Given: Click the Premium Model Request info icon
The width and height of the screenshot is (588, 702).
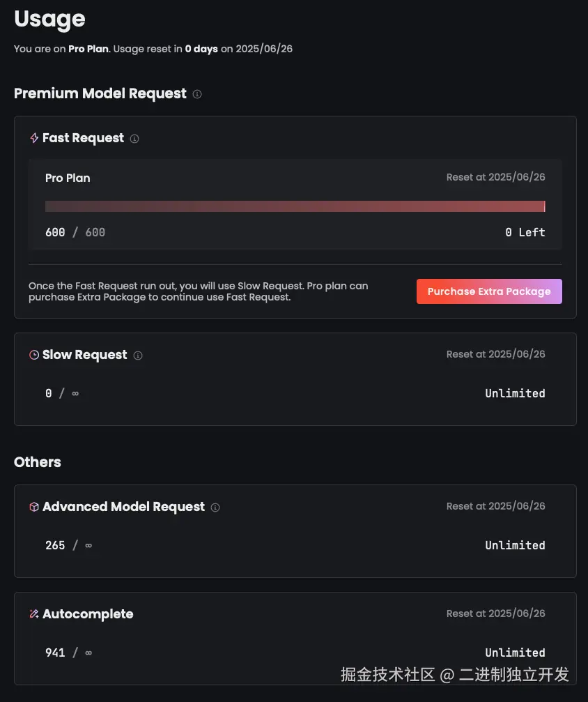Looking at the screenshot, I should 197,94.
